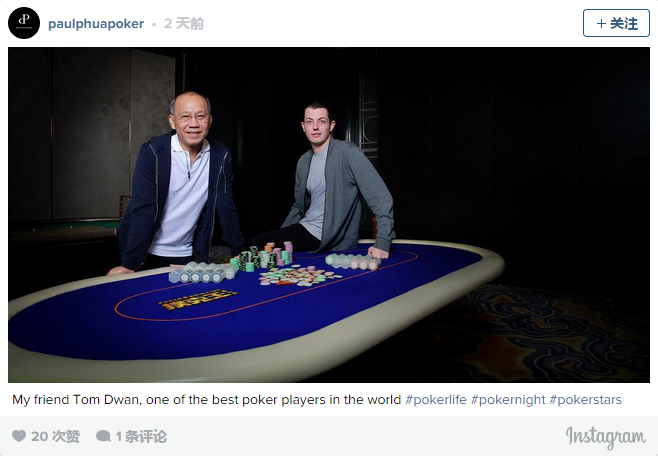Image resolution: width=658 pixels, height=456 pixels.
Task: Click the man in gray cardigan
Action: 336,180
